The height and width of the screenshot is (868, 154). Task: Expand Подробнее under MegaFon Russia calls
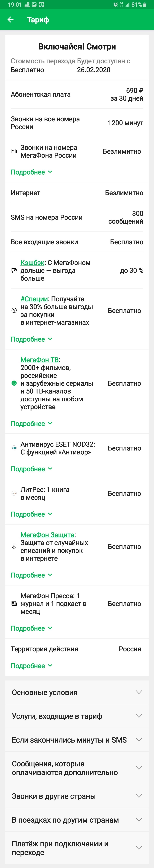(32, 172)
